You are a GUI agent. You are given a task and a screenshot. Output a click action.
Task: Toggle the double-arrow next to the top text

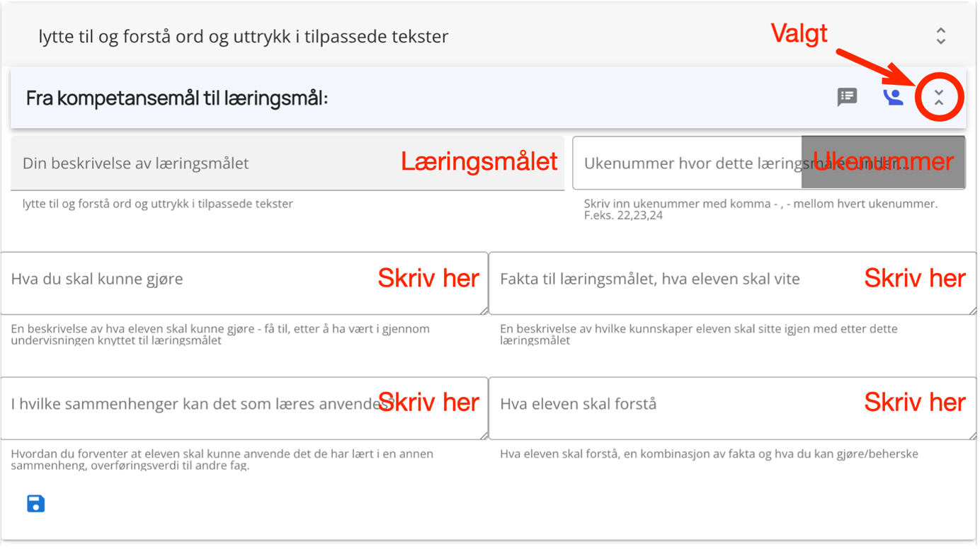tap(940, 35)
